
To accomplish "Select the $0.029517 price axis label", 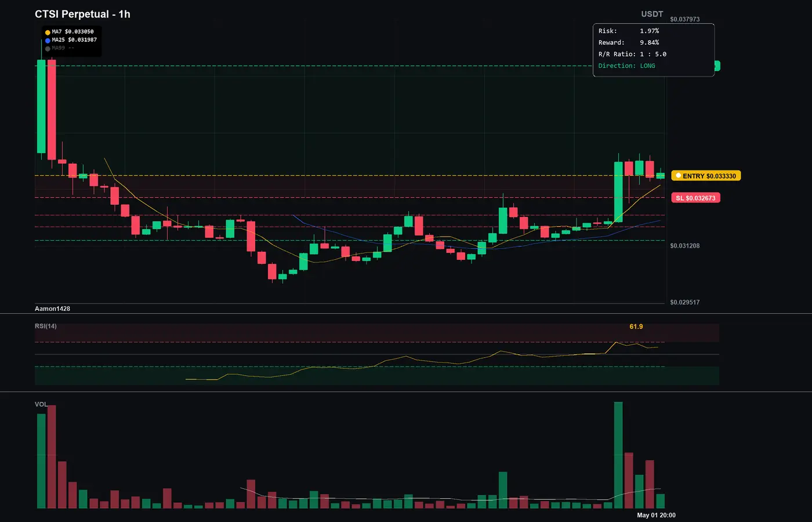I will (x=685, y=302).
